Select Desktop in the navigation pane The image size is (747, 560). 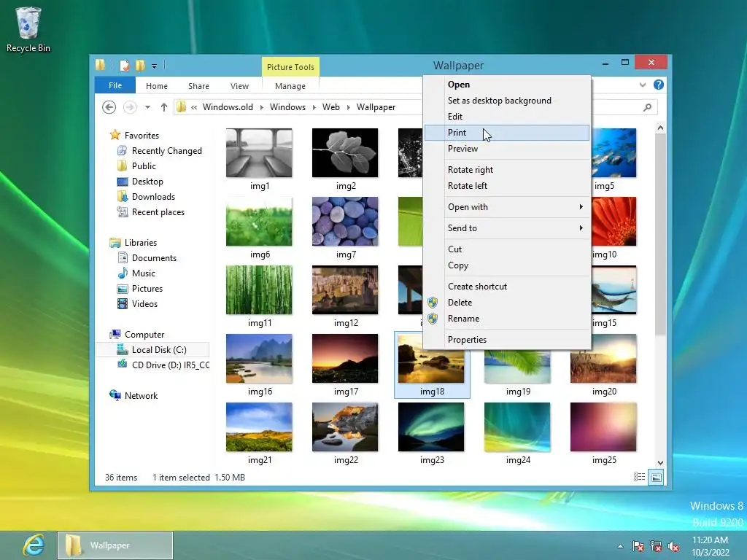pos(147,182)
